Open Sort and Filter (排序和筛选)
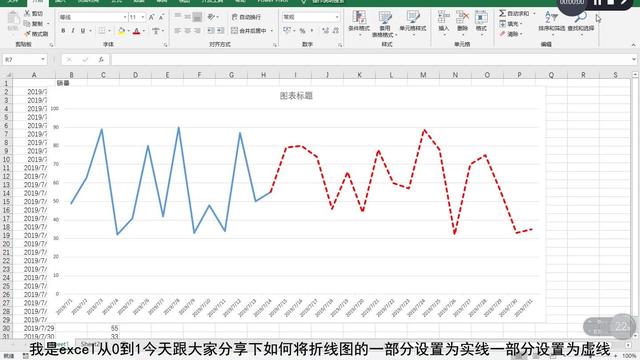This screenshot has width=640, height=360. [x=551, y=22]
